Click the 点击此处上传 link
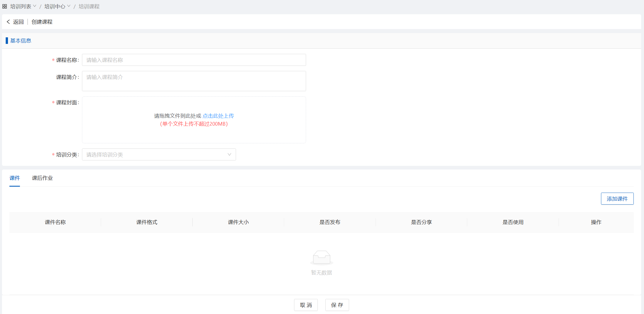This screenshot has width=644, height=314. tap(218, 116)
